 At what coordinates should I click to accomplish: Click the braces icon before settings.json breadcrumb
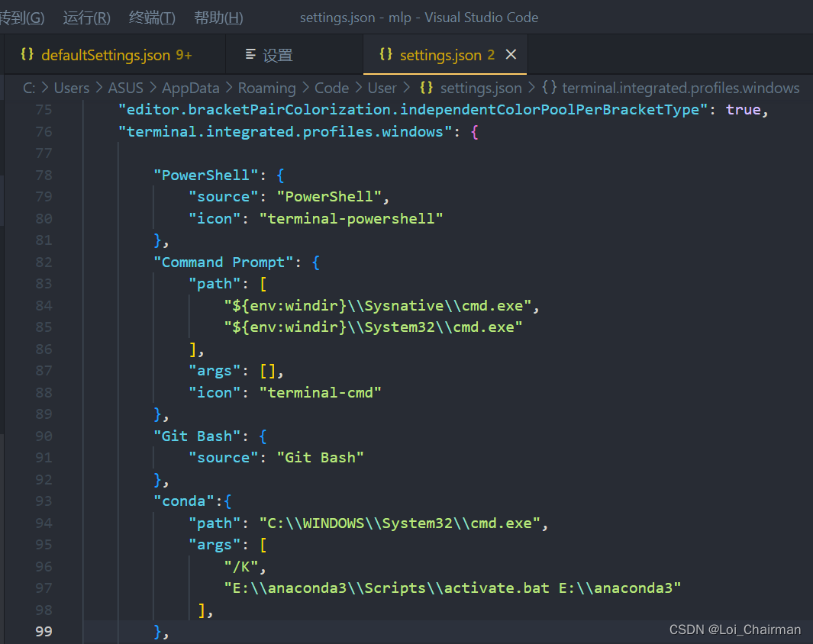(x=426, y=88)
